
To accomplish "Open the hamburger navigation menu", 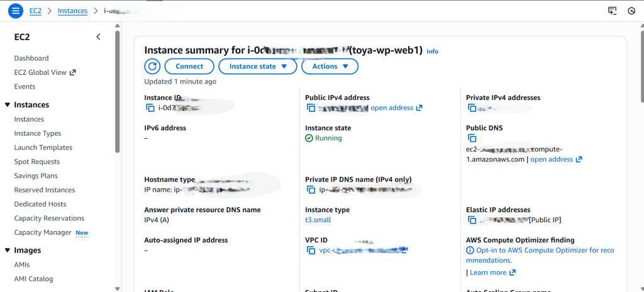I will point(16,11).
